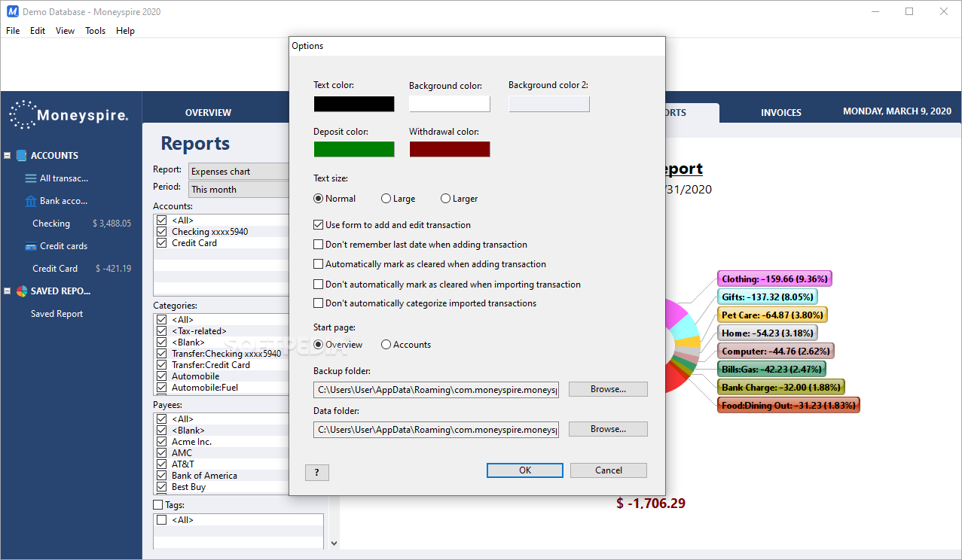Screen dimensions: 962x560
Task: Click the Computer chart legend label
Action: pyautogui.click(x=775, y=352)
